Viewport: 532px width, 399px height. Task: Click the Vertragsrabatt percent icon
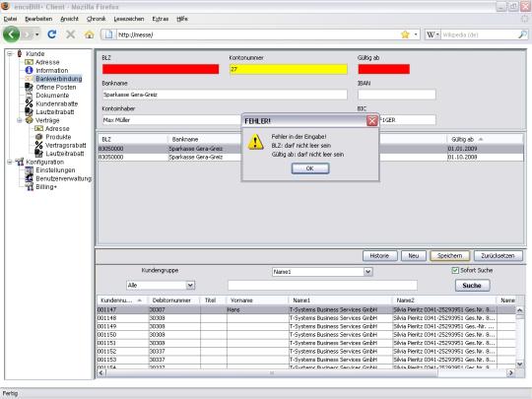tap(38, 145)
